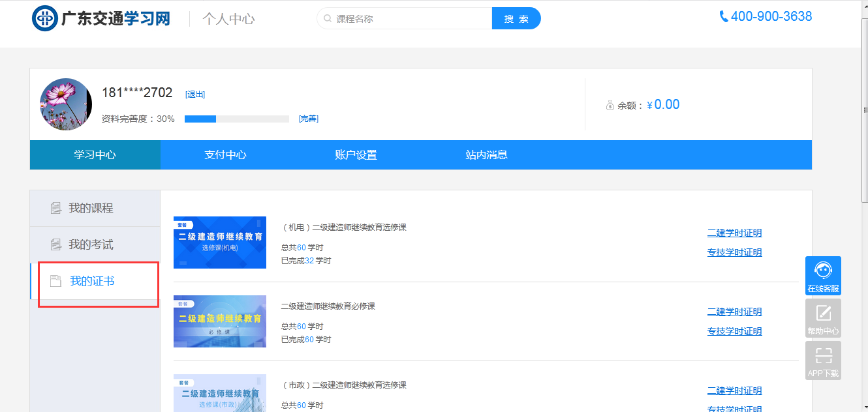Open 二建学时证明 for the 机电 course
This screenshot has width=868, height=412.
point(734,233)
